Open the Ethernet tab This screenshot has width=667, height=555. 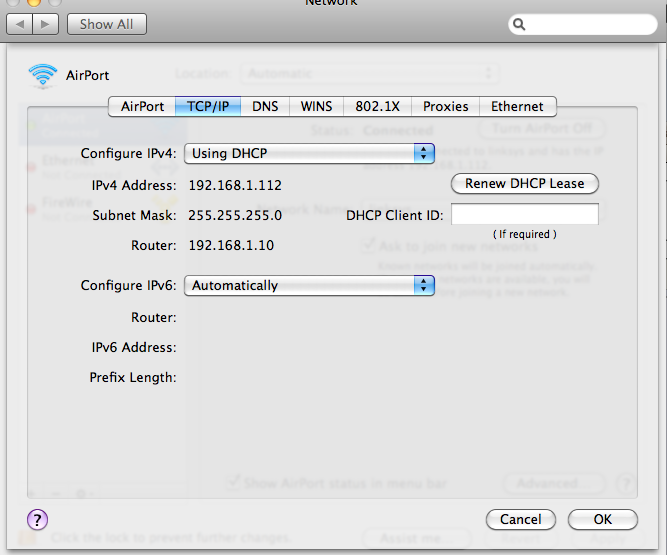tap(517, 106)
